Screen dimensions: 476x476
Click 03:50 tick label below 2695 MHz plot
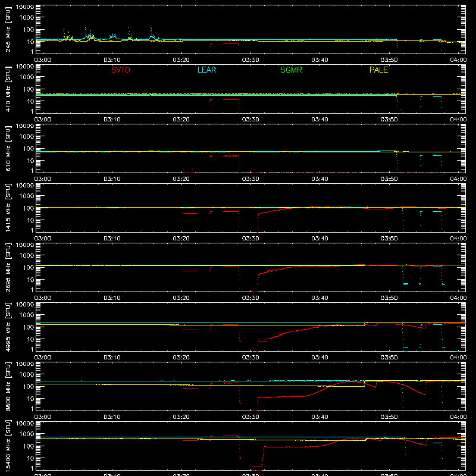point(389,298)
